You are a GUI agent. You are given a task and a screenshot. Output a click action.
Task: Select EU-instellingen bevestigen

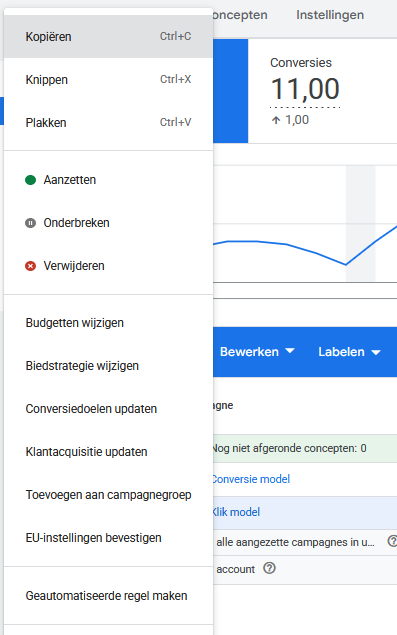tap(108, 537)
